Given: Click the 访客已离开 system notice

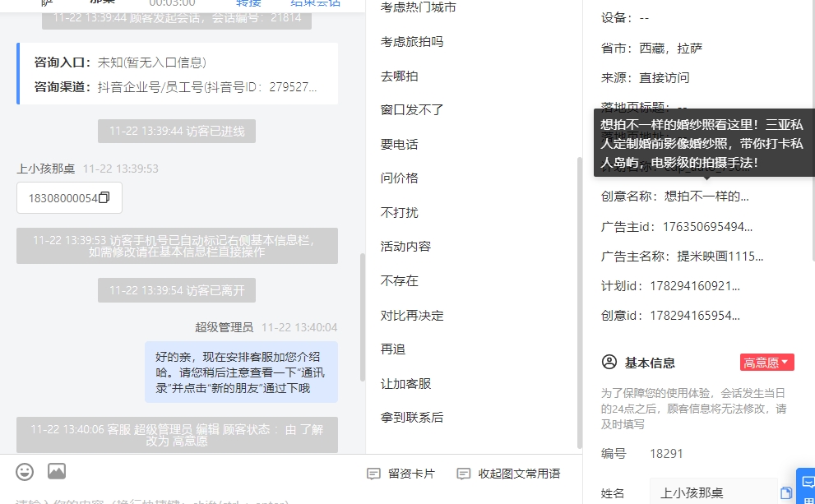Looking at the screenshot, I should tap(177, 290).
